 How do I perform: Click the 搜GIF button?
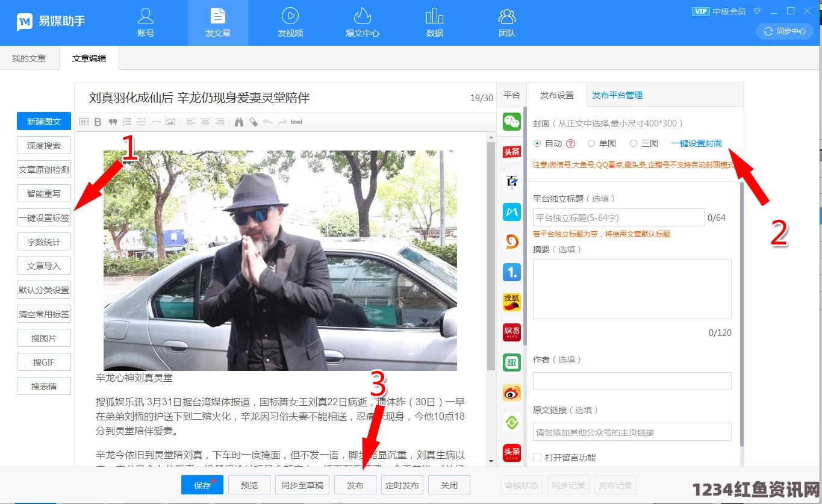pyautogui.click(x=44, y=362)
